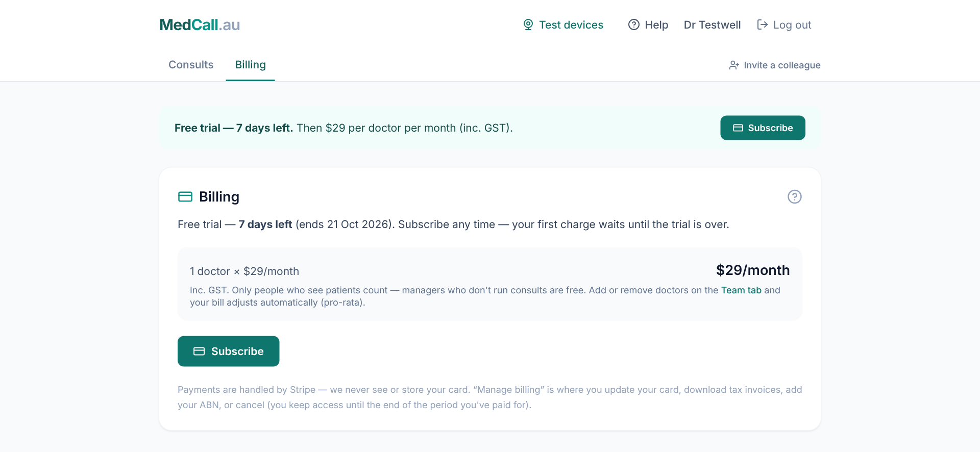Open the Dr Testwell account menu
This screenshot has height=452, width=980.
712,24
